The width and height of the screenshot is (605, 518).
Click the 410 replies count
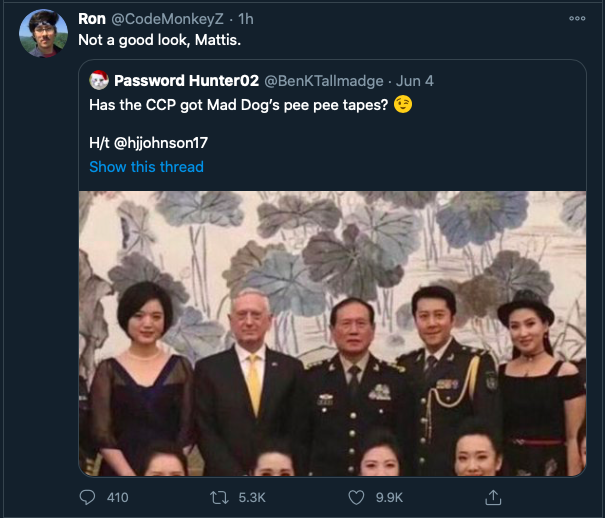tap(118, 497)
